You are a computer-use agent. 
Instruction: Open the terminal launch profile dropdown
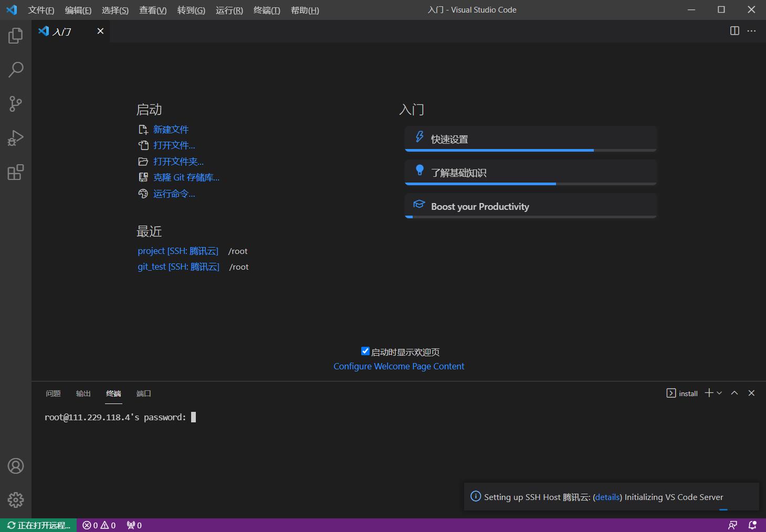[x=719, y=393]
